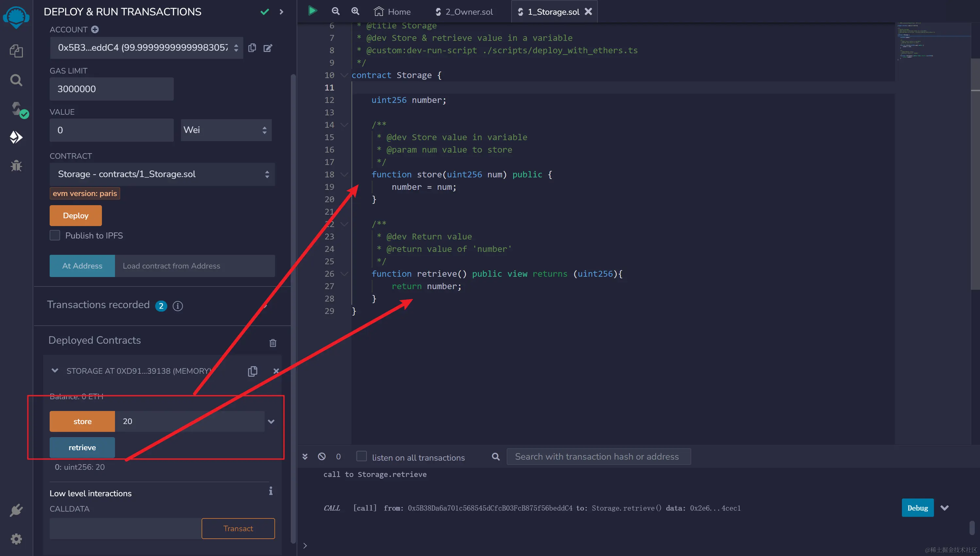Screen dimensions: 980x556
Task: Open the Wei unit dropdown
Action: coord(226,130)
